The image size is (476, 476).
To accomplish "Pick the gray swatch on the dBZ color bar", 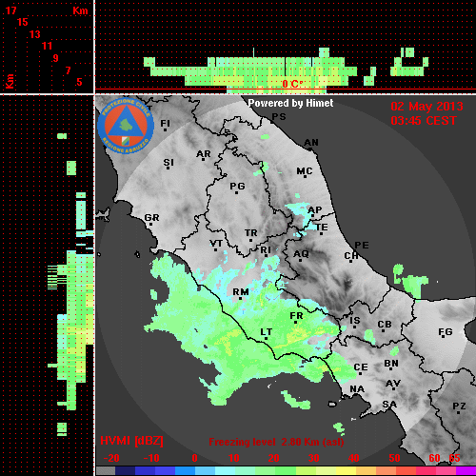I will click(106, 471).
